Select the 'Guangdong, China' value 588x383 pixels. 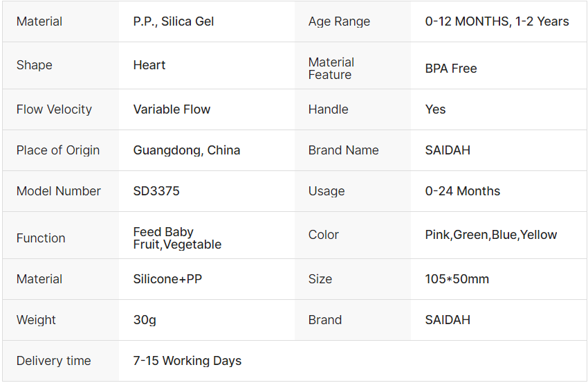point(187,150)
